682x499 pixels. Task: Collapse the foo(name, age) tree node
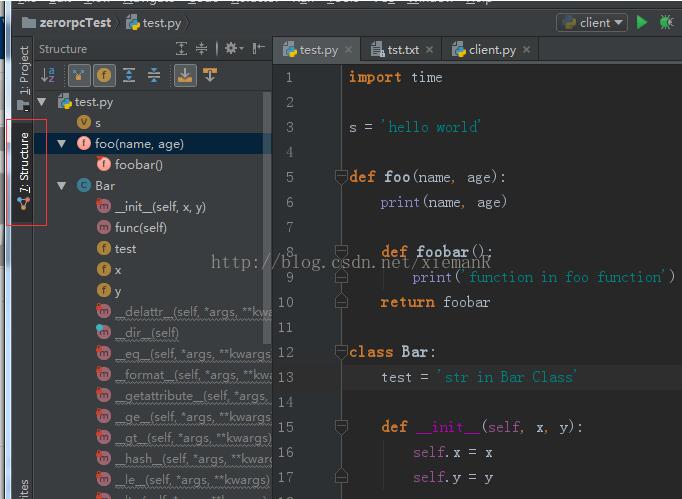62,144
